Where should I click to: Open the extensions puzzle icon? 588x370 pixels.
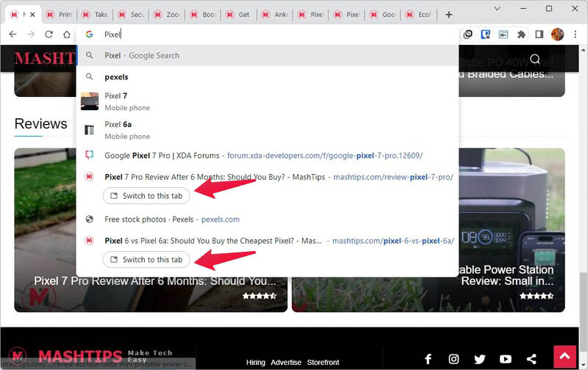coord(521,35)
